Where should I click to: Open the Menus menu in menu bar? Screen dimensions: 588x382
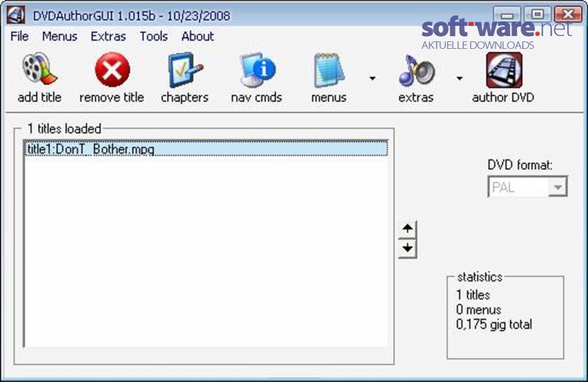coord(60,37)
